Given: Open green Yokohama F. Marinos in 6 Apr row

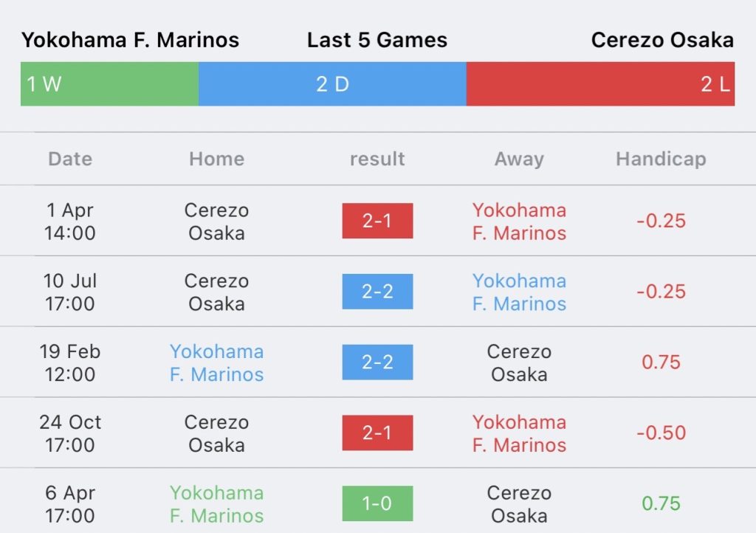Looking at the screenshot, I should (216, 504).
